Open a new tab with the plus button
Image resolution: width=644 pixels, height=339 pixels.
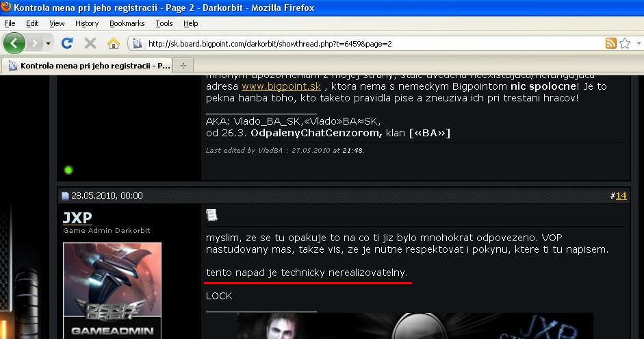click(183, 66)
